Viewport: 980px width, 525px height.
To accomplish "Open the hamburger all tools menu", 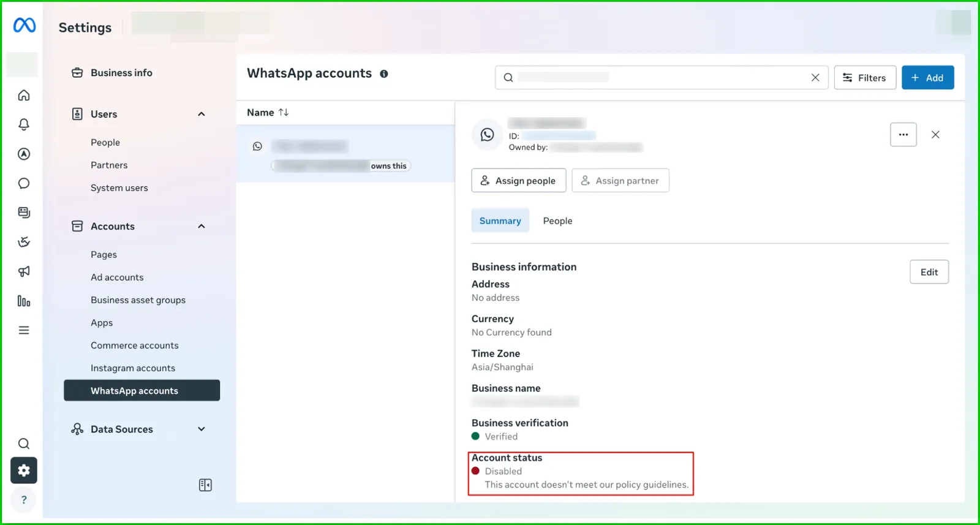I will [x=24, y=330].
